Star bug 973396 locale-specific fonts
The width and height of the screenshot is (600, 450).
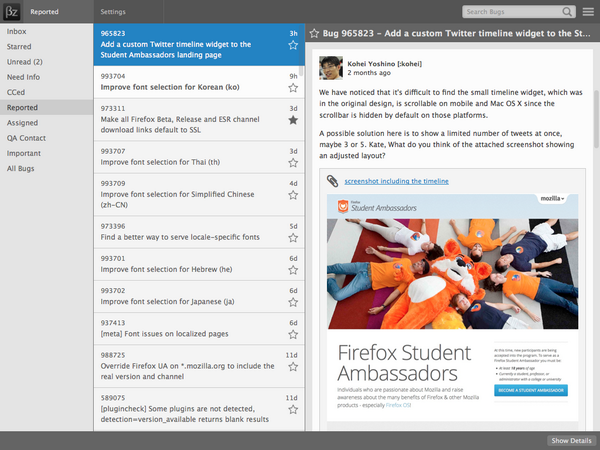pyautogui.click(x=293, y=238)
